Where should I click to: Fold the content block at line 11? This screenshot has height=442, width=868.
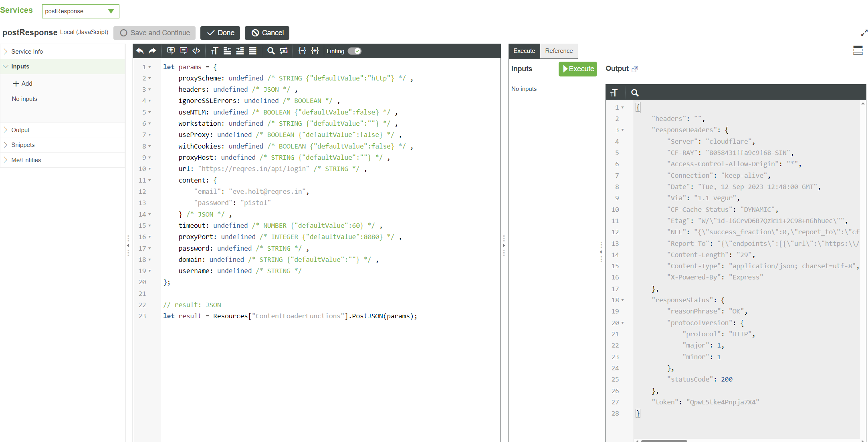(149, 180)
